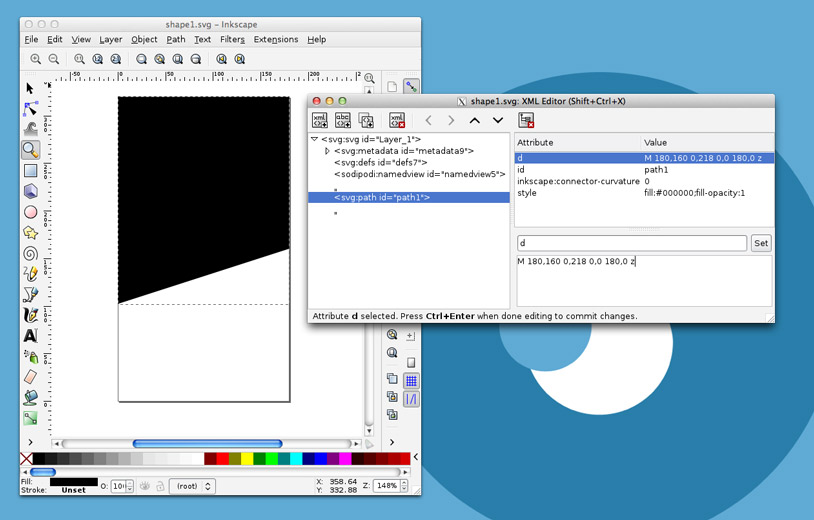Select the Paint Bucket fill tool

30,398
